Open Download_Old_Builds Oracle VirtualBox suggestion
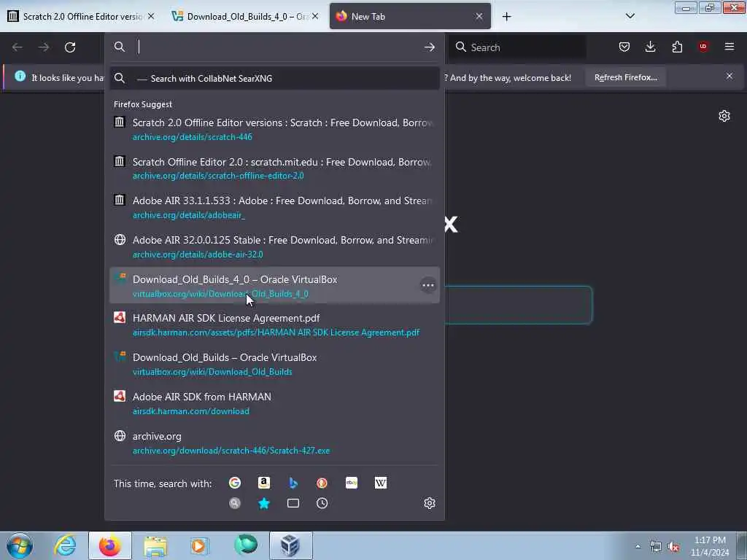The image size is (747, 560). (x=274, y=364)
